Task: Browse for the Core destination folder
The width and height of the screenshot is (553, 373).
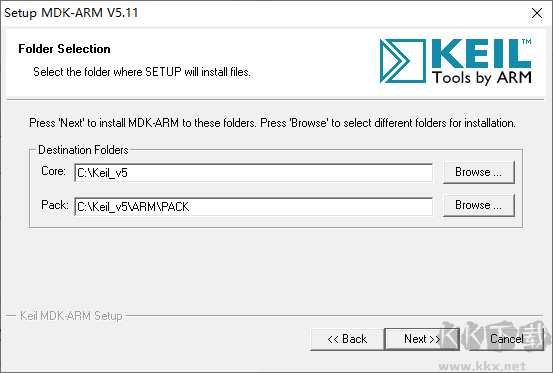Action: pyautogui.click(x=479, y=172)
